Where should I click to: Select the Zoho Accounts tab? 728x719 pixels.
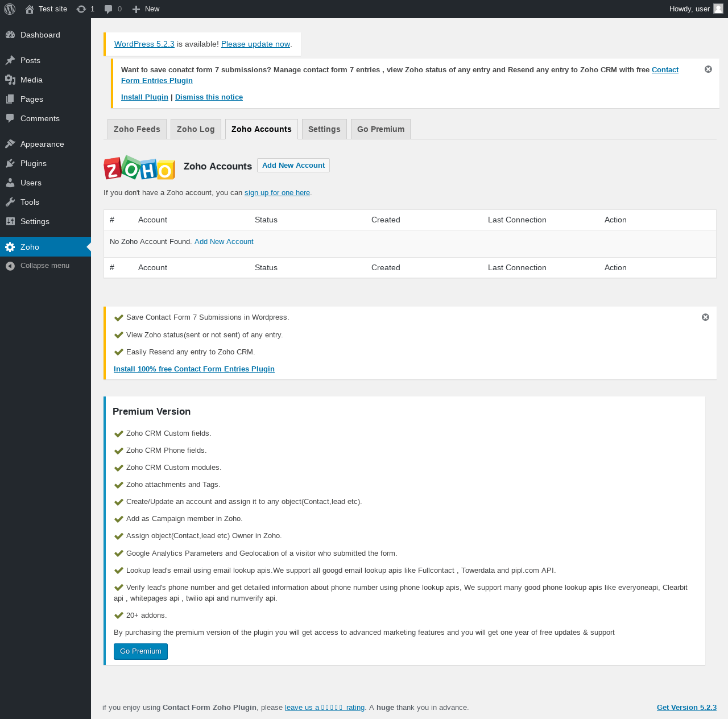click(x=262, y=129)
